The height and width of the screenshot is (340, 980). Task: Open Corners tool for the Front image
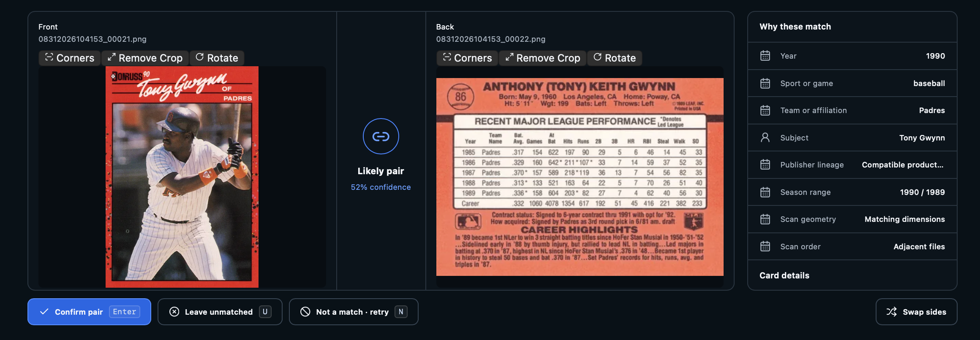coord(70,58)
